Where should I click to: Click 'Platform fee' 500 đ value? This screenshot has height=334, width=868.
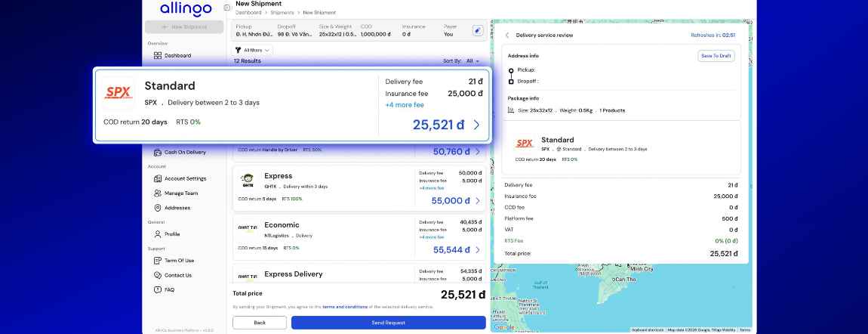[x=730, y=219]
